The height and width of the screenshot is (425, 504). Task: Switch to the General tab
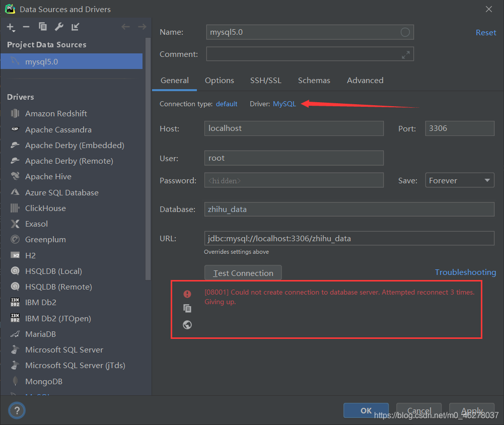(175, 81)
